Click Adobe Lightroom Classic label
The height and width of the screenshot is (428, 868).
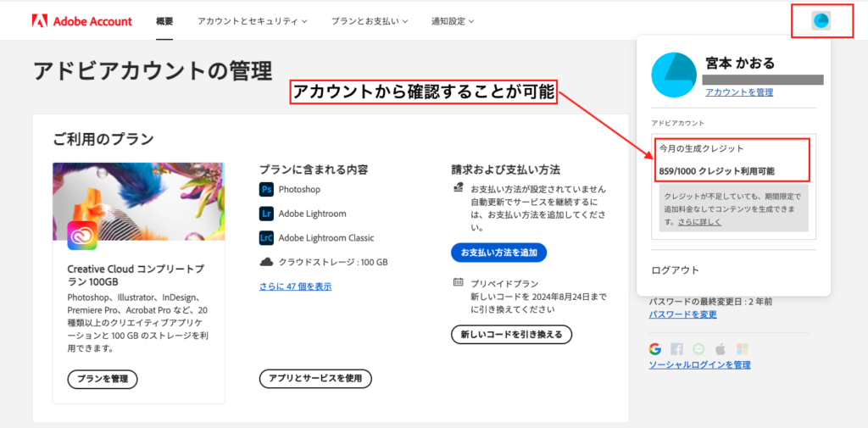pos(326,238)
